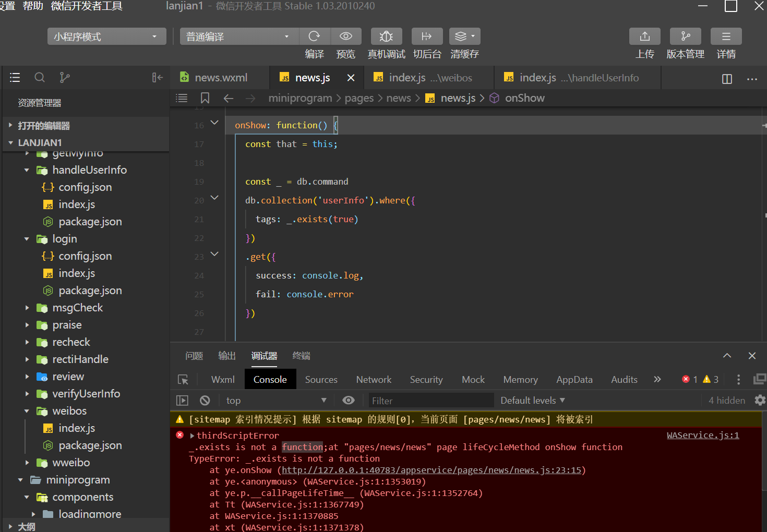Click the inspect element selector icon
Screen dimensions: 767x532
point(183,380)
